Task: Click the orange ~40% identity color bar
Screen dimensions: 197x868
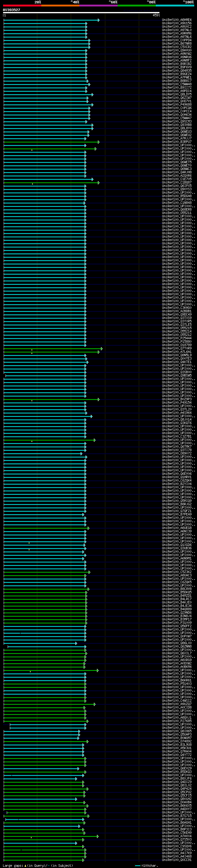Action: [61, 6]
